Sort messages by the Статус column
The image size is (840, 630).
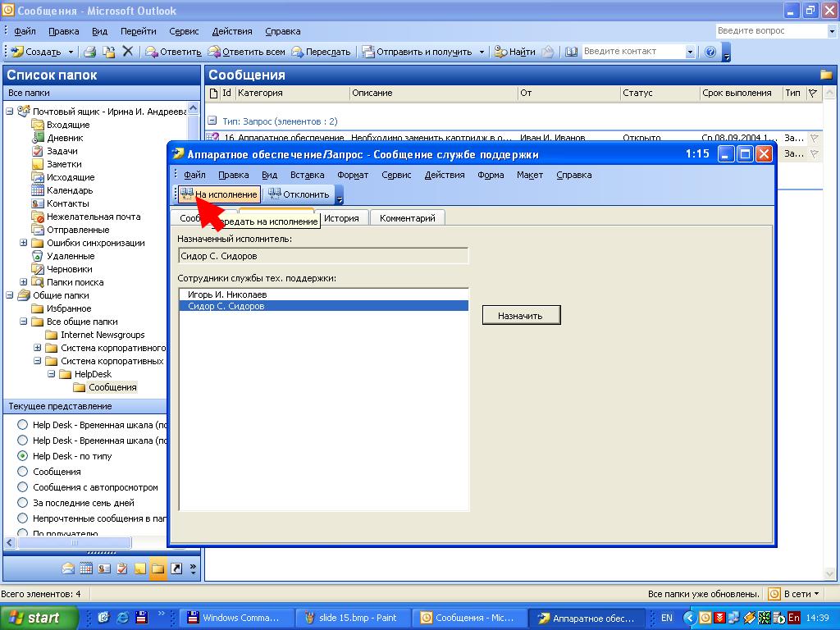(660, 93)
